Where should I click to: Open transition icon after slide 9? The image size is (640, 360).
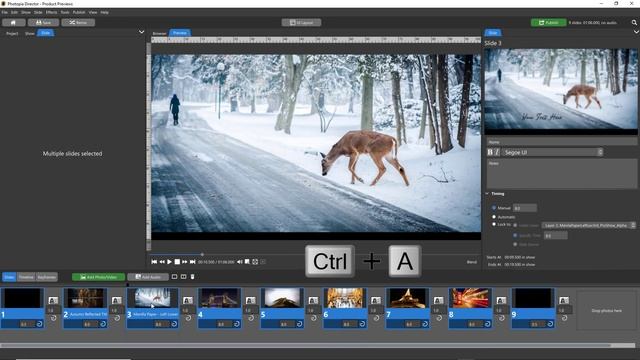[564, 300]
